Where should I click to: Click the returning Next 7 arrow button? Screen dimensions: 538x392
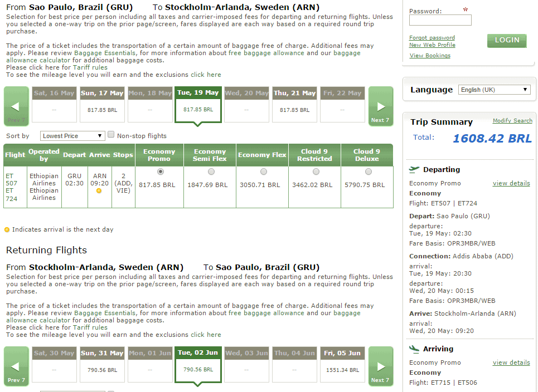(x=381, y=366)
